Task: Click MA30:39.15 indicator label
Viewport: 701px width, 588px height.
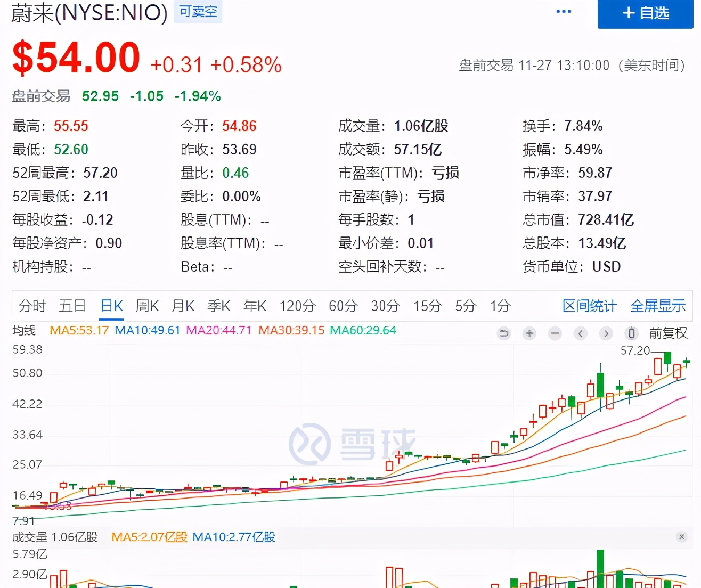Action: [x=291, y=330]
